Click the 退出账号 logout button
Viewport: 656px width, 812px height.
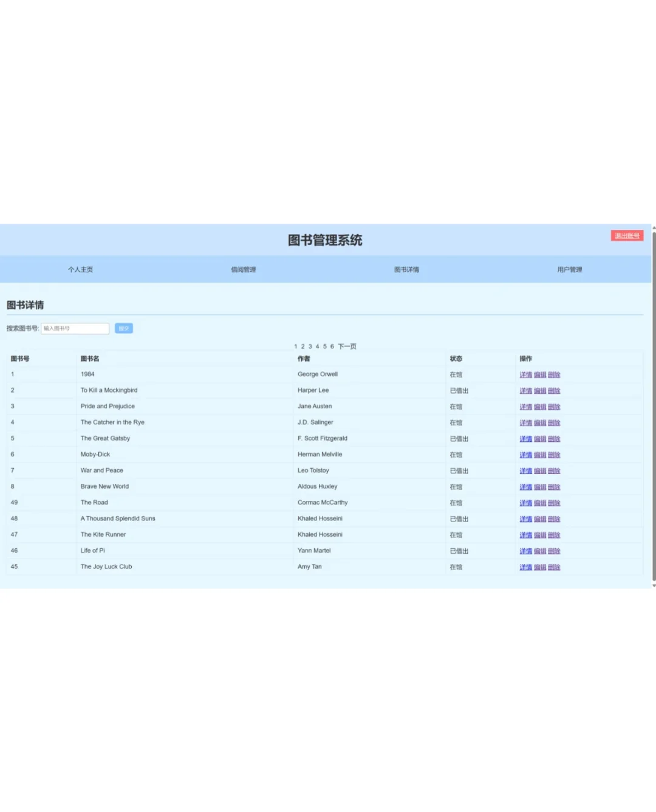click(x=626, y=235)
